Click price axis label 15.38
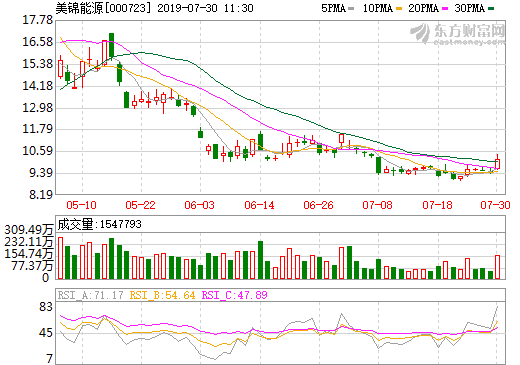Viewport: 520px width, 365px height. [38, 64]
